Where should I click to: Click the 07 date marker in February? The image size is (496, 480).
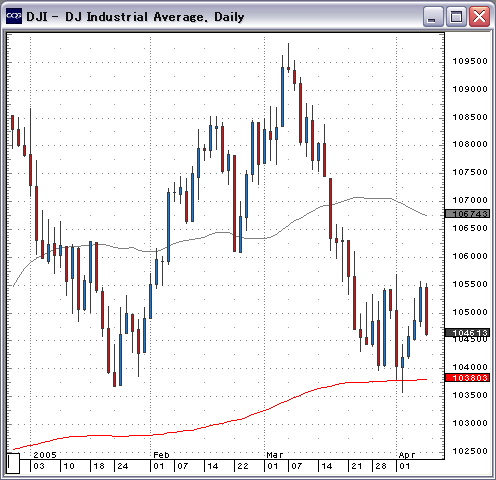click(x=183, y=466)
